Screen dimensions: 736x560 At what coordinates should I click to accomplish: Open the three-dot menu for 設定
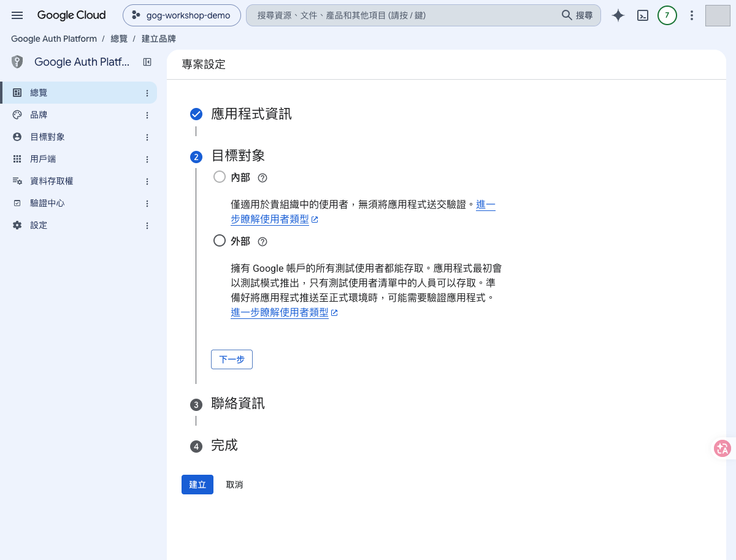[x=147, y=226]
